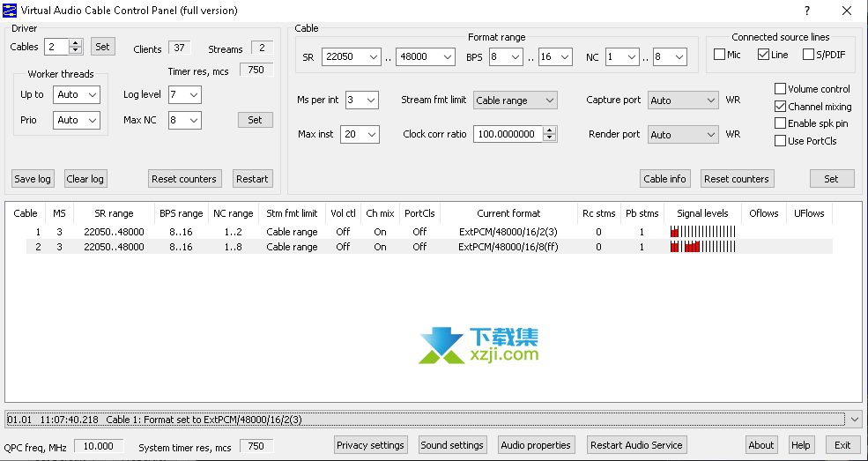This screenshot has width=868, height=461.
Task: Open Cable info
Action: pyautogui.click(x=664, y=179)
